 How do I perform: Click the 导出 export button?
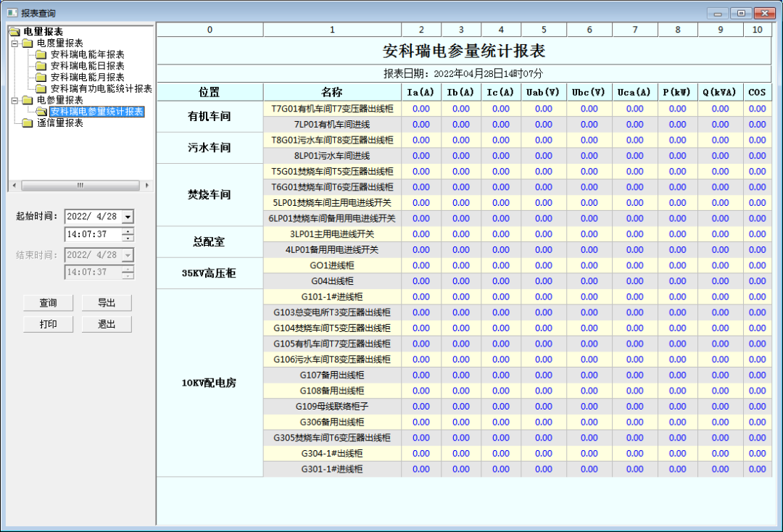click(x=107, y=303)
